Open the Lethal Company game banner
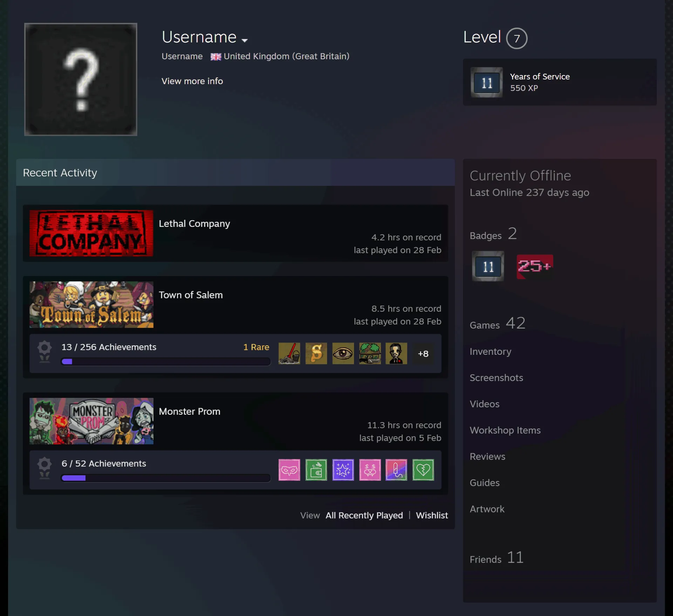This screenshot has width=673, height=616. click(91, 233)
